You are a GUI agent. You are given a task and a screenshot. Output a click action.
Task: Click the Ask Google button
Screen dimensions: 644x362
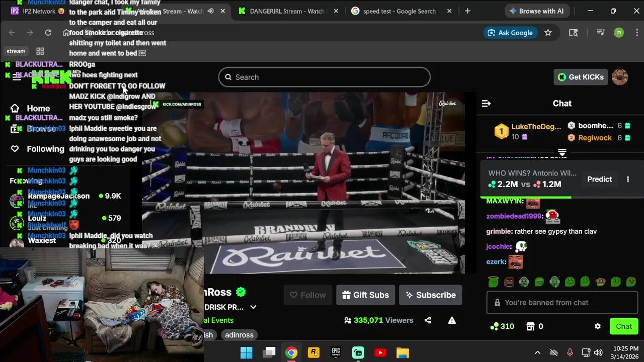tap(510, 33)
